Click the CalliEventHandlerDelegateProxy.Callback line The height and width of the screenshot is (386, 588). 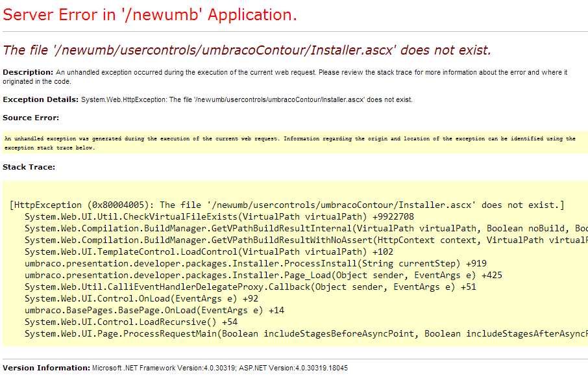point(250,287)
